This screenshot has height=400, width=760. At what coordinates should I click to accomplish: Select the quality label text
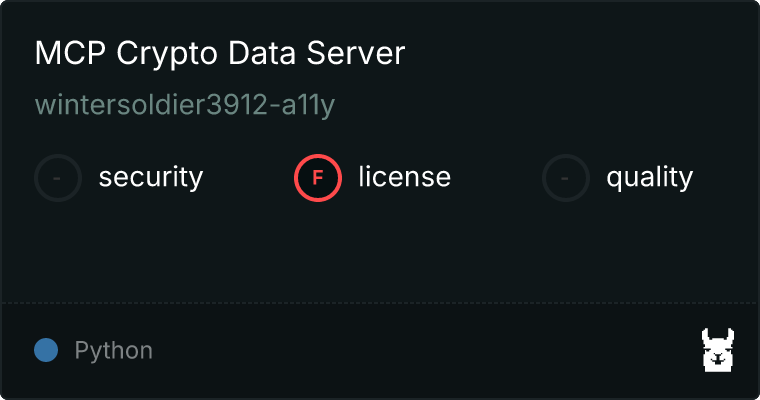pyautogui.click(x=649, y=178)
